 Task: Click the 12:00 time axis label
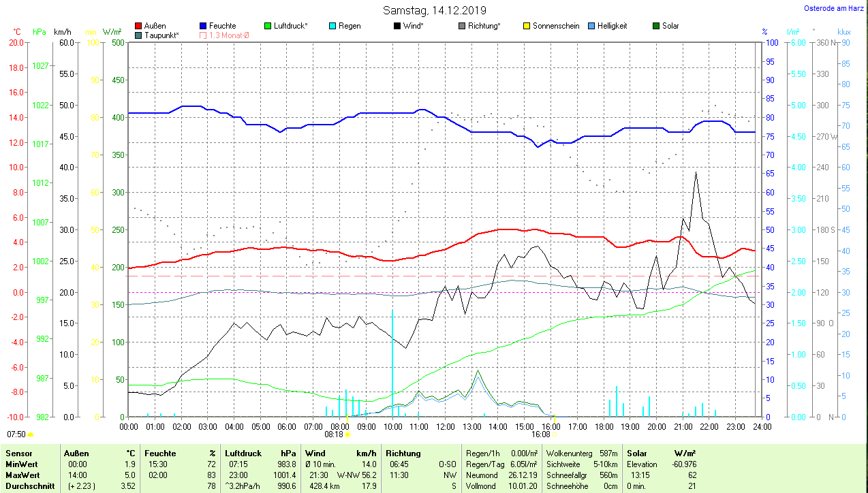coord(445,427)
